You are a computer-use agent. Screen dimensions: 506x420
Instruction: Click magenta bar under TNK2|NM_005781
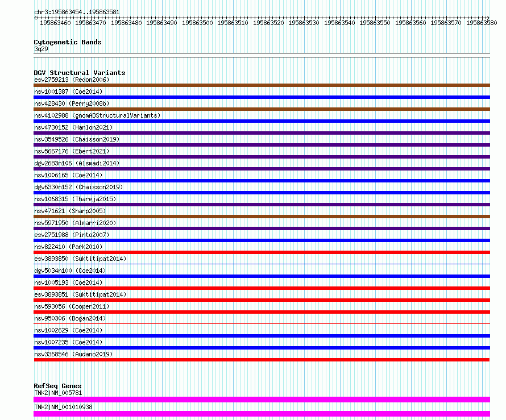coord(262,400)
